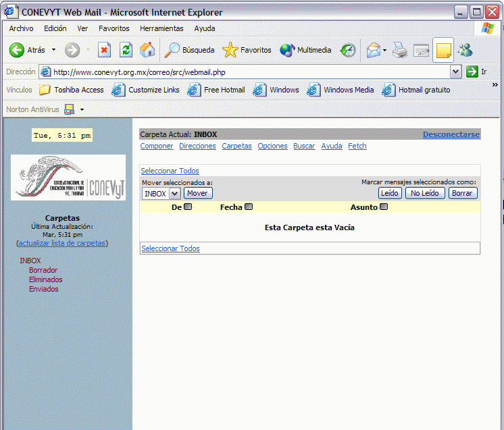Click the Back (Atrás) arrow icon
This screenshot has height=430, width=504.
tap(17, 50)
